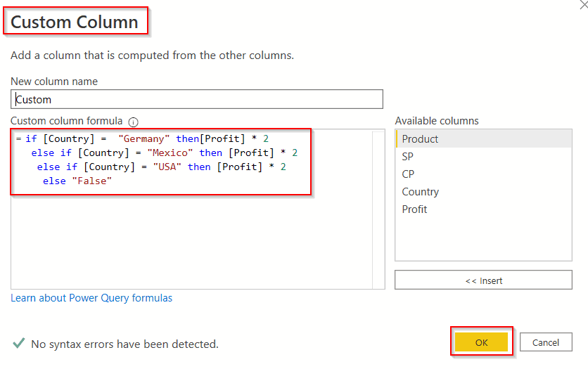Open Learn about Power Query formulas link
The image size is (588, 369).
[91, 298]
